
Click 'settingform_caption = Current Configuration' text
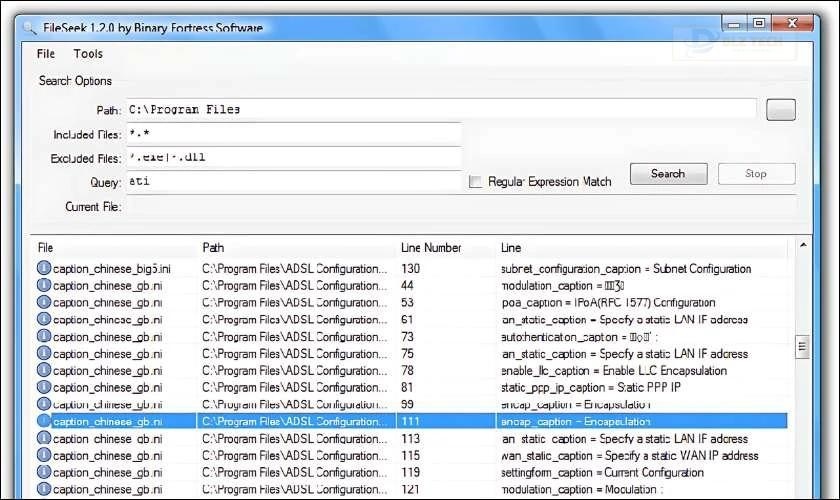click(x=602, y=473)
